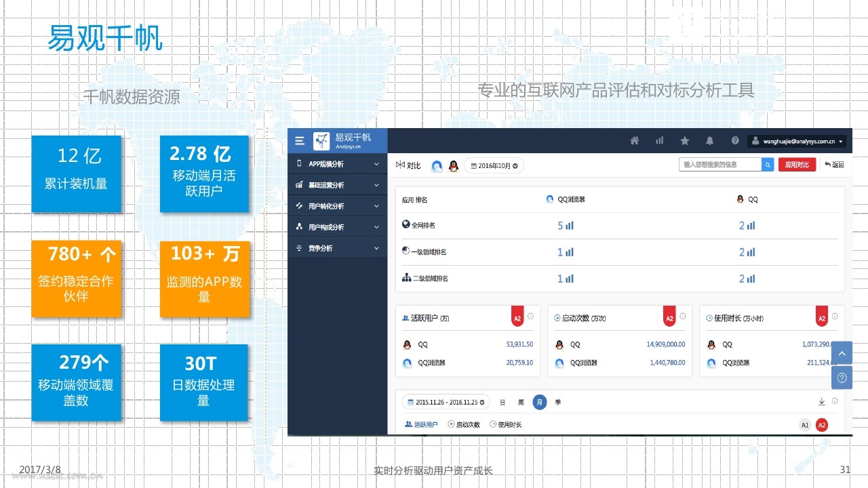
Task: Click the floating scroll-to-top arrow button
Action: pos(842,353)
